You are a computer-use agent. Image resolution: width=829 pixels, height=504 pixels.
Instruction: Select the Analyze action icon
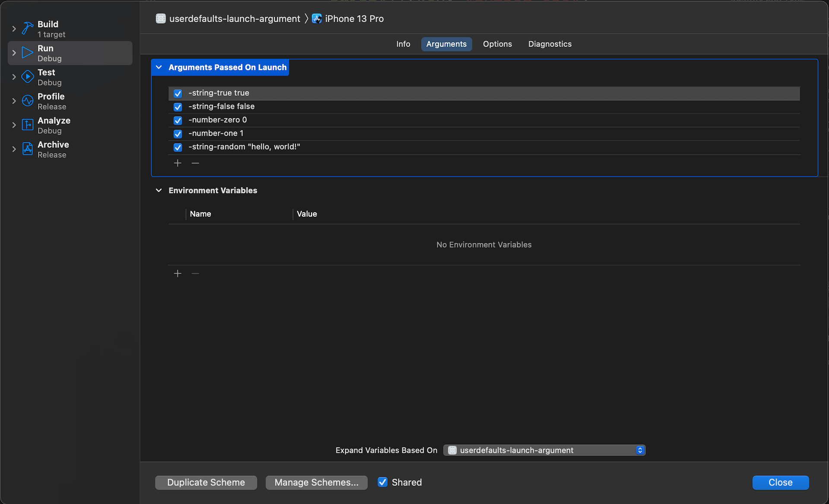tap(28, 125)
